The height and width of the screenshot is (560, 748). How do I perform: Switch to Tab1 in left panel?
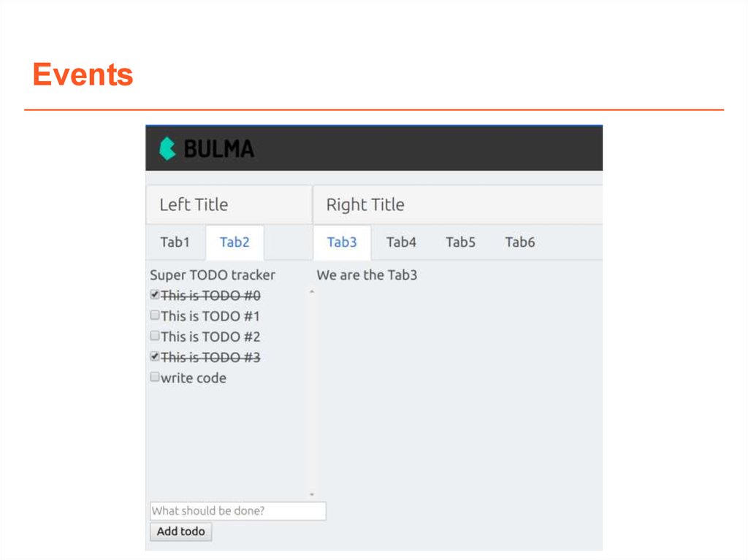175,242
